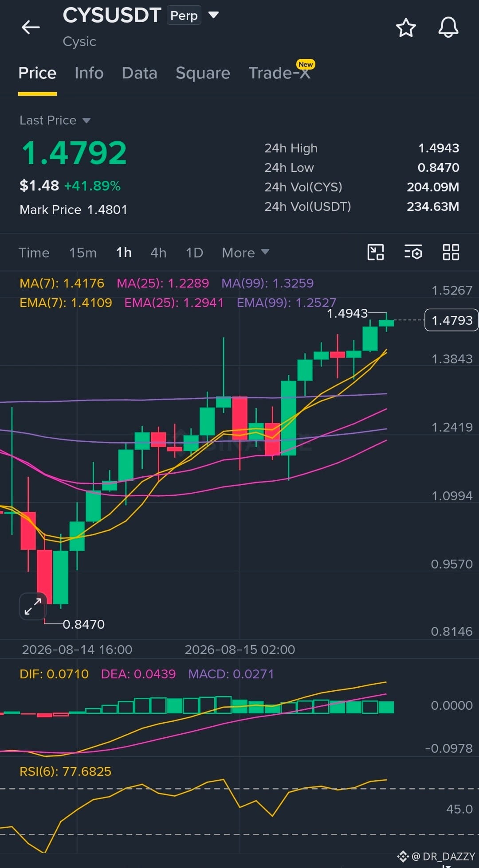
Task: Select the 15m timeframe
Action: [82, 253]
